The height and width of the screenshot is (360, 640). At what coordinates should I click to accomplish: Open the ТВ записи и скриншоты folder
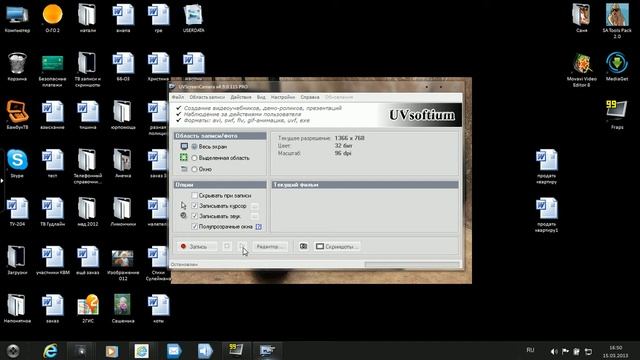pyautogui.click(x=87, y=70)
